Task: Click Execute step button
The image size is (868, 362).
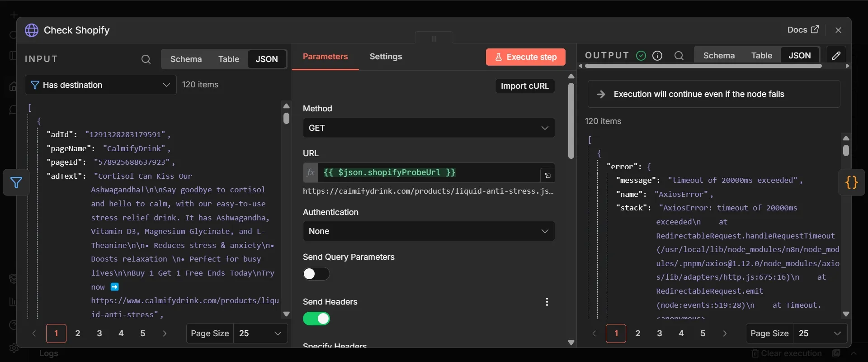Action: coord(526,57)
